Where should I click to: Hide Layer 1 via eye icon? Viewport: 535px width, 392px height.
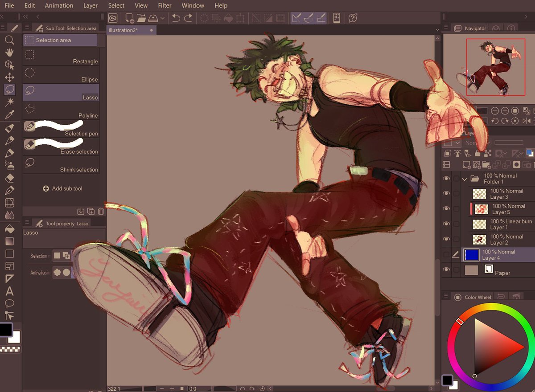coord(446,224)
